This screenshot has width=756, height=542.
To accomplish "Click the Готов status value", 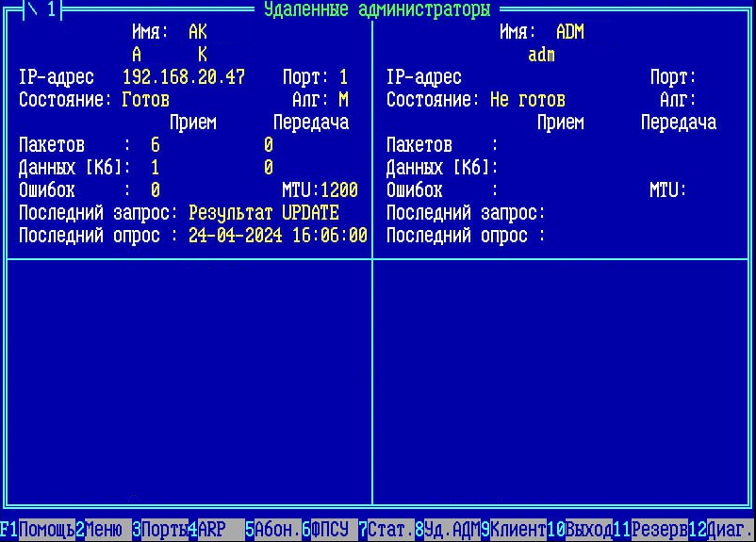I will [145, 100].
